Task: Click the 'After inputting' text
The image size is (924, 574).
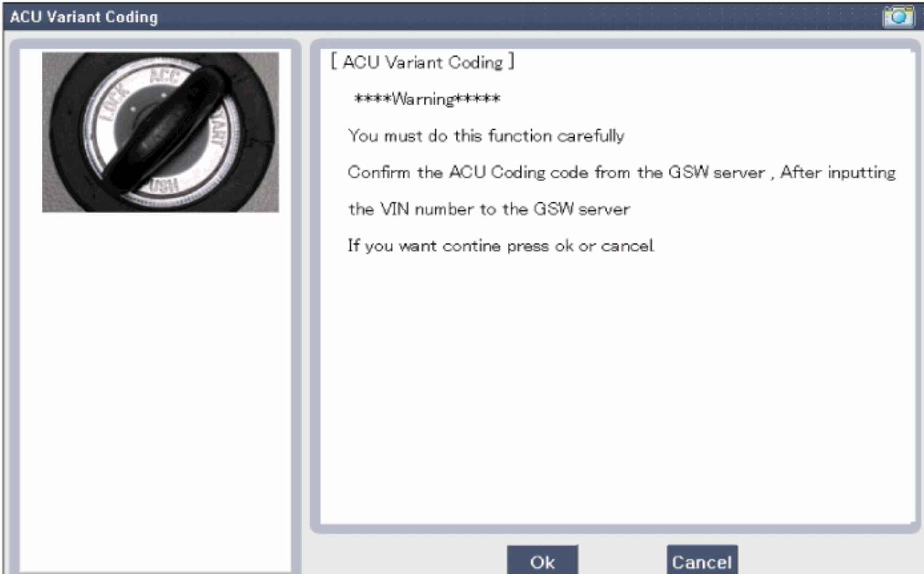Action: tap(838, 173)
